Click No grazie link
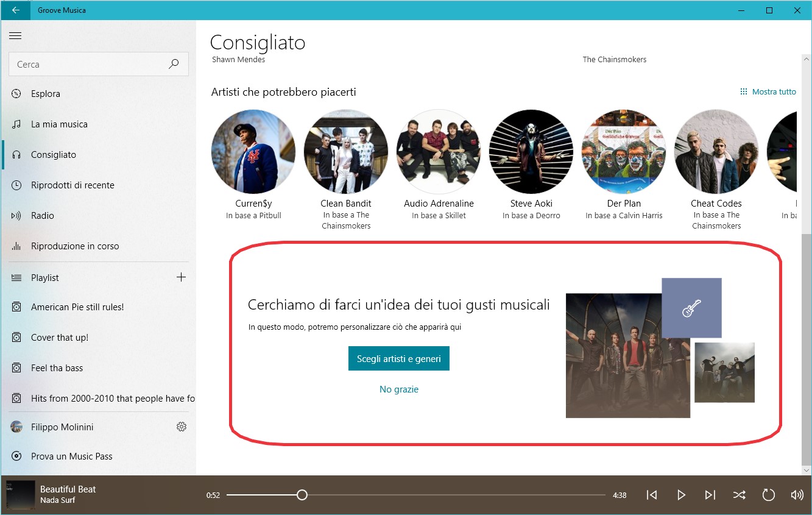Screen dimensions: 812x515 399,389
